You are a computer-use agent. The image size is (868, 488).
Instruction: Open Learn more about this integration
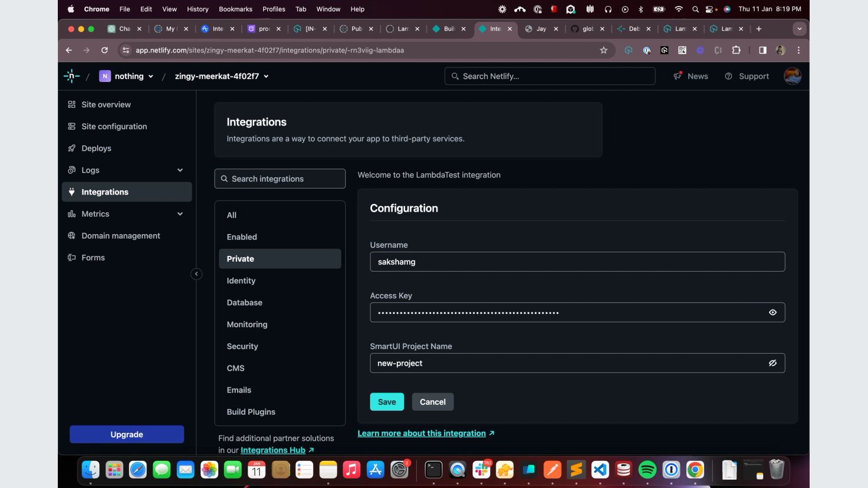(x=426, y=433)
